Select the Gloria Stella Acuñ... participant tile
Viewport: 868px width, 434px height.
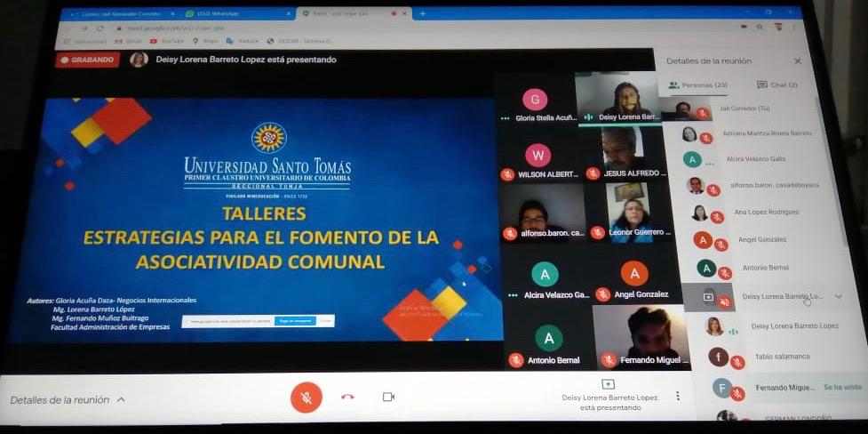point(536,100)
